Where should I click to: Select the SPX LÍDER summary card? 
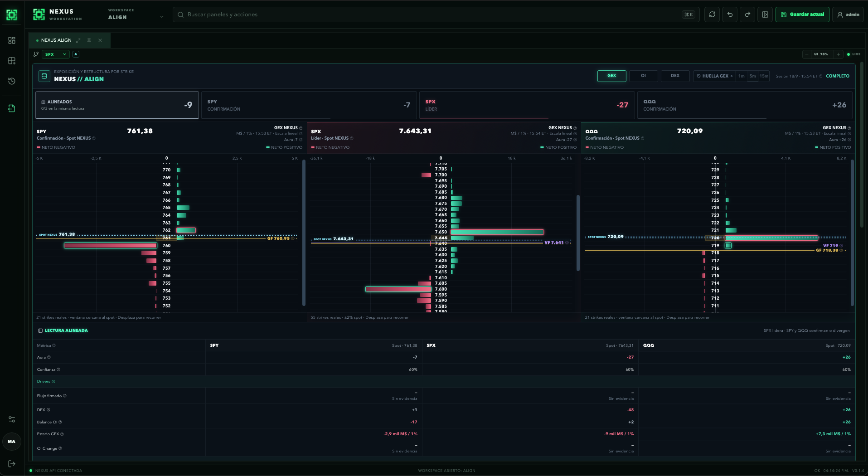click(x=527, y=105)
